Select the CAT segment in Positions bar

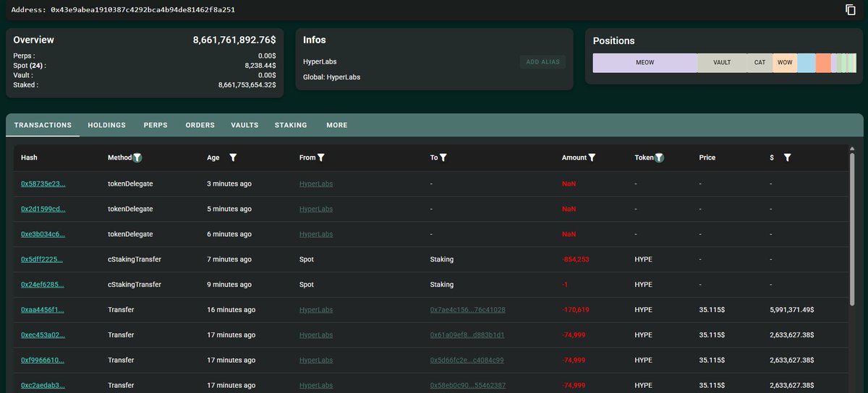tap(759, 63)
